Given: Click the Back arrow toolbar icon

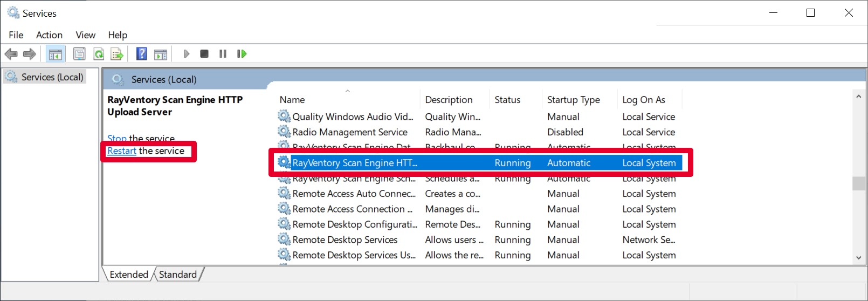Looking at the screenshot, I should coord(11,54).
